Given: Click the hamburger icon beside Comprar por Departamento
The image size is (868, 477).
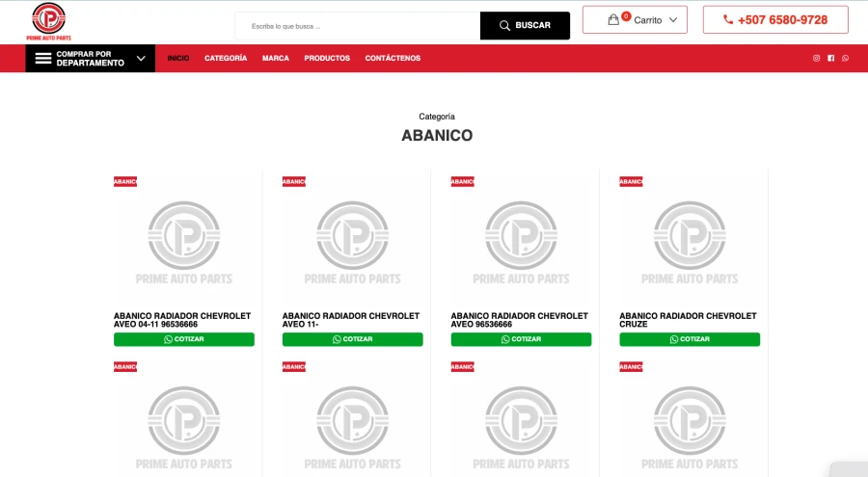Looking at the screenshot, I should 43,58.
